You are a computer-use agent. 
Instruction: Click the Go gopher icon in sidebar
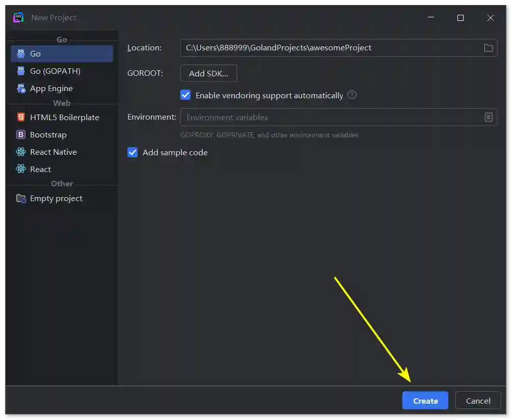coord(21,53)
